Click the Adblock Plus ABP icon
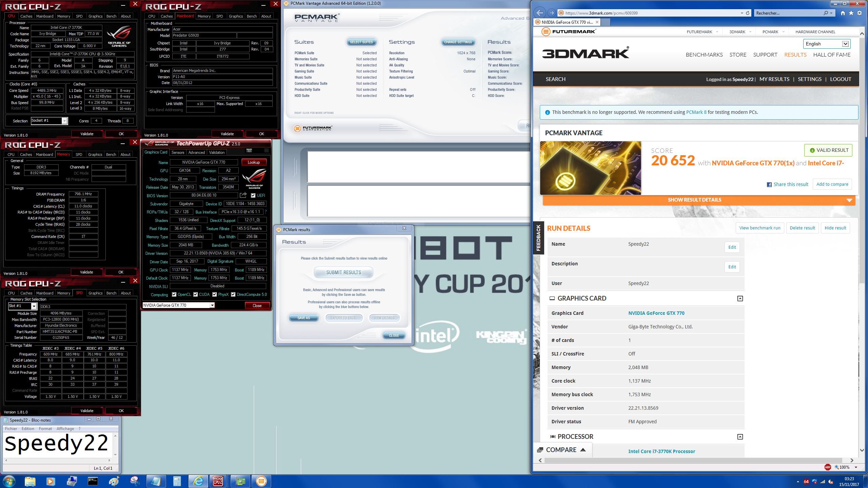The height and width of the screenshot is (488, 868). (x=828, y=467)
